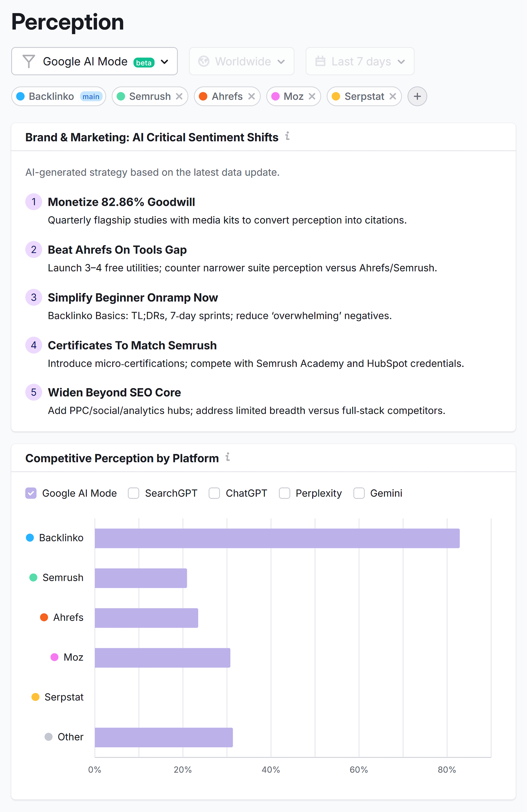Select the Backlinko main brand chip
This screenshot has height=812, width=527.
point(58,96)
